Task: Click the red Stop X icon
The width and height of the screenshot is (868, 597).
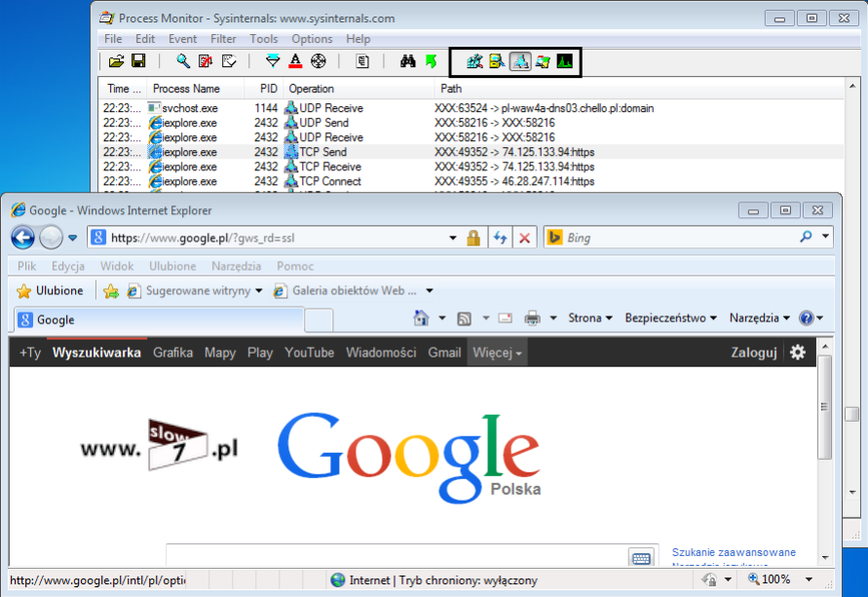Action: (525, 238)
